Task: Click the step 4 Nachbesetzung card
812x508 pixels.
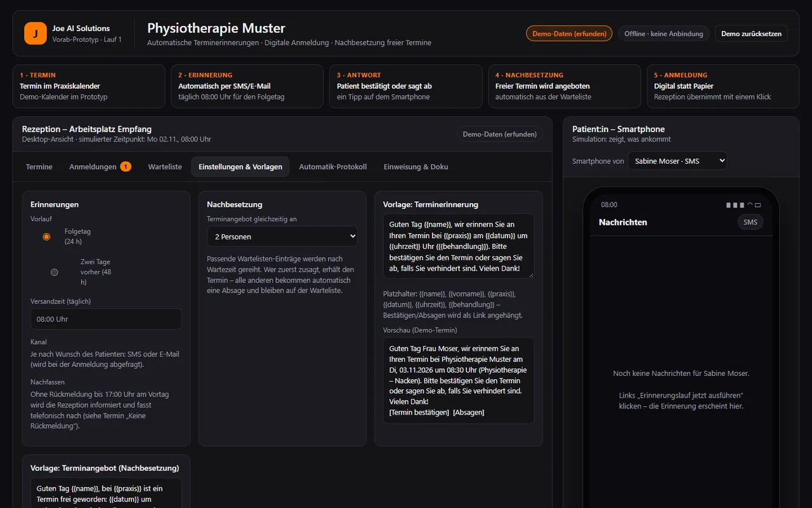Action: (565, 86)
